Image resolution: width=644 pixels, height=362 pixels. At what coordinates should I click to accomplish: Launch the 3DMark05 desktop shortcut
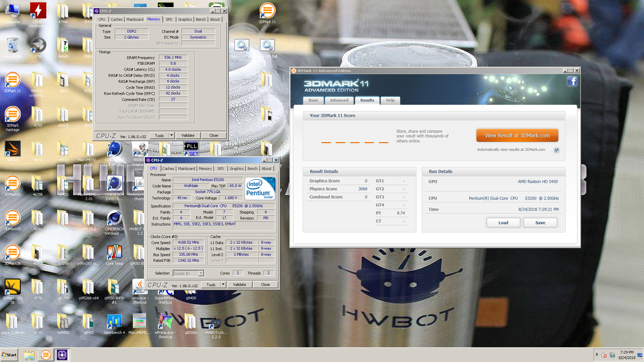pyautogui.click(x=12, y=220)
